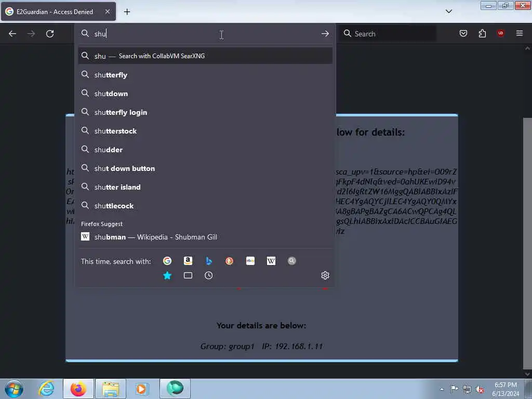Search this time with eBay

250,261
